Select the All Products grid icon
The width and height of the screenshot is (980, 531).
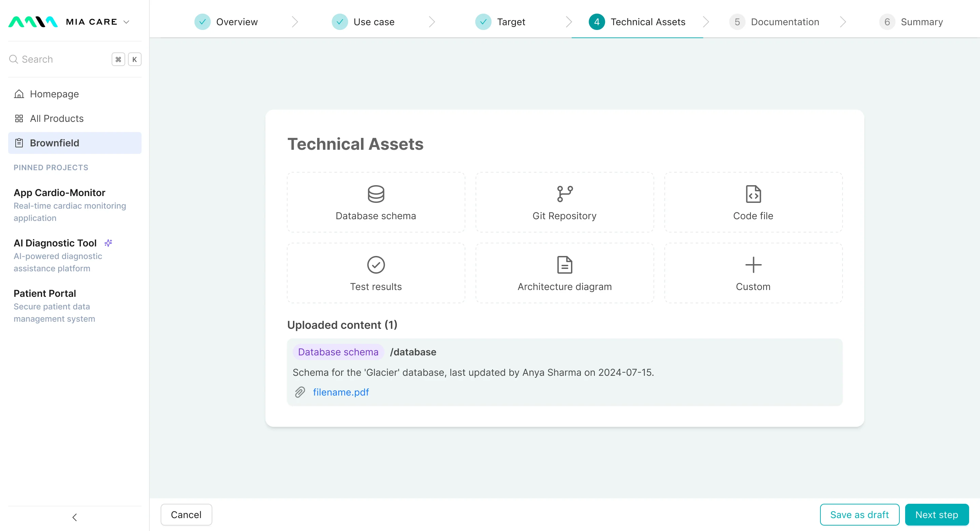tap(19, 118)
